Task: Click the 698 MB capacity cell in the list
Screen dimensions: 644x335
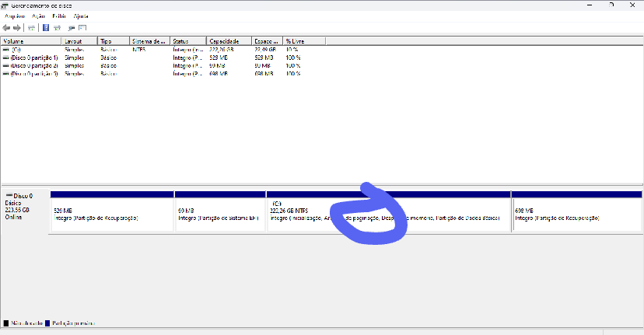Action: click(219, 74)
